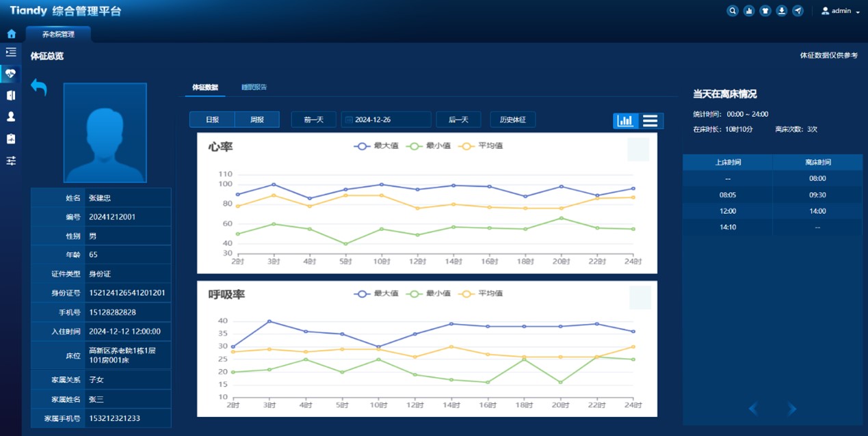This screenshot has height=436, width=868.
Task: Switch to the 睡眠报告 tab
Action: click(254, 87)
